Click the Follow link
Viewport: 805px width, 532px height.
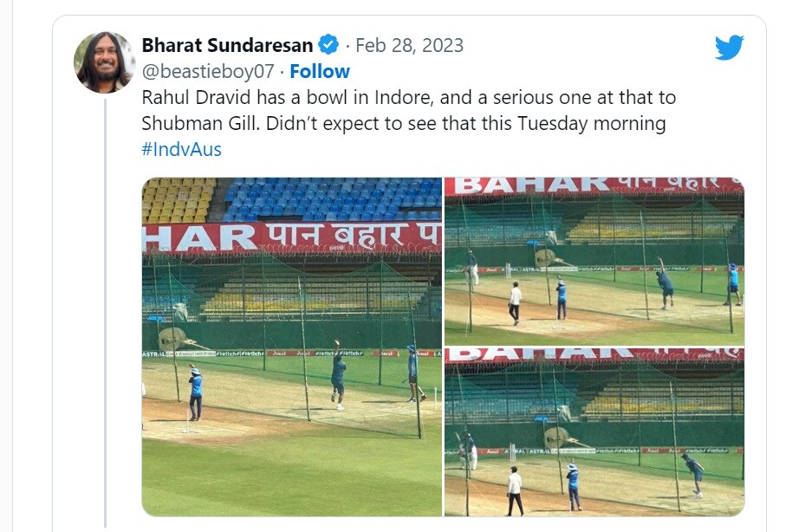pos(320,71)
